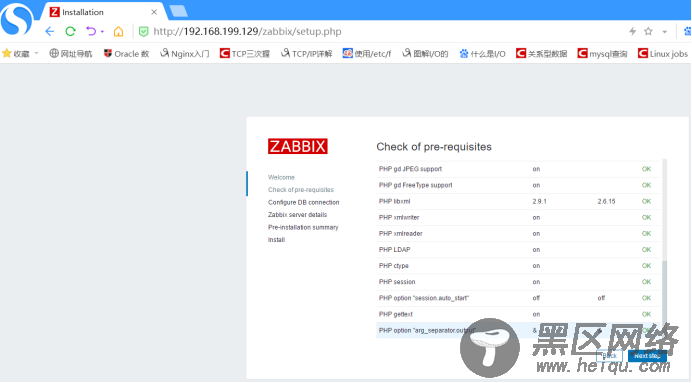Open the TCP/IP详解 bookmark
692x383 pixels.
click(x=306, y=54)
